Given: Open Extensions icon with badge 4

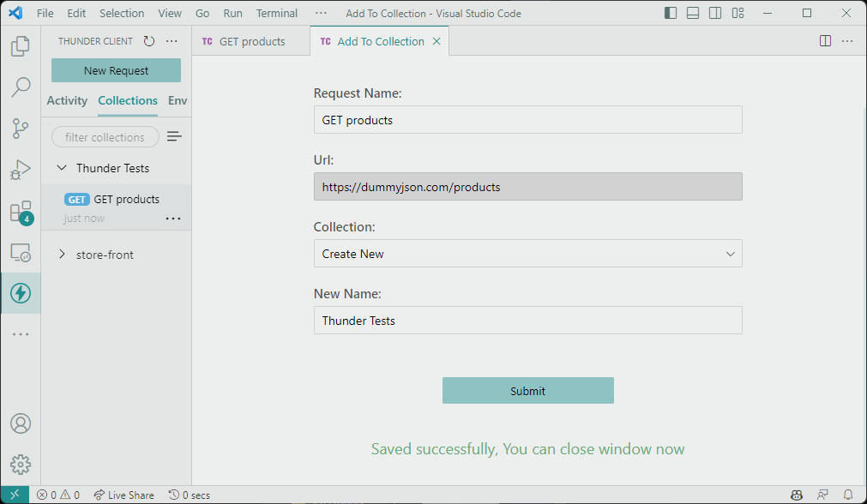Looking at the screenshot, I should point(21,212).
